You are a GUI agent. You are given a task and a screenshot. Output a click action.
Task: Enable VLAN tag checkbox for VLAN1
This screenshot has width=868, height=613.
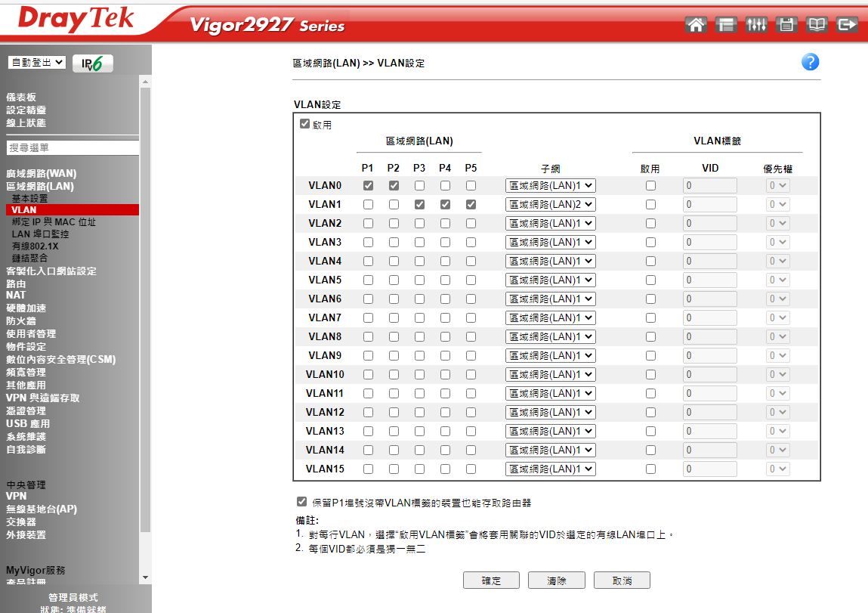(x=650, y=205)
